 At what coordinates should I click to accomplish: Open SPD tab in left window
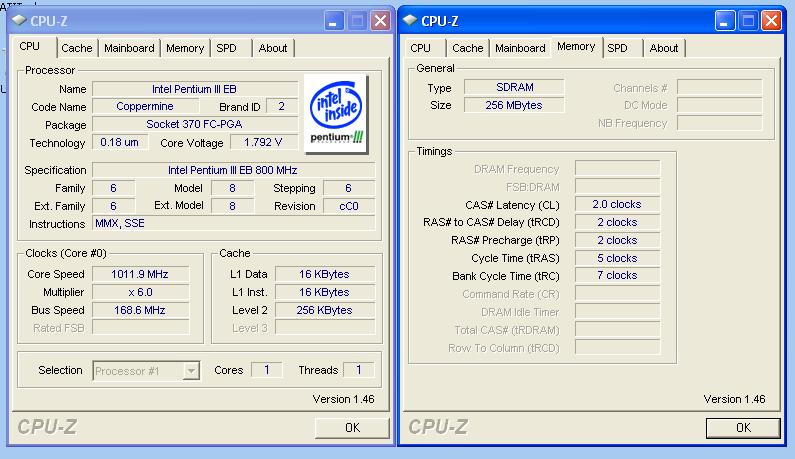coord(226,48)
